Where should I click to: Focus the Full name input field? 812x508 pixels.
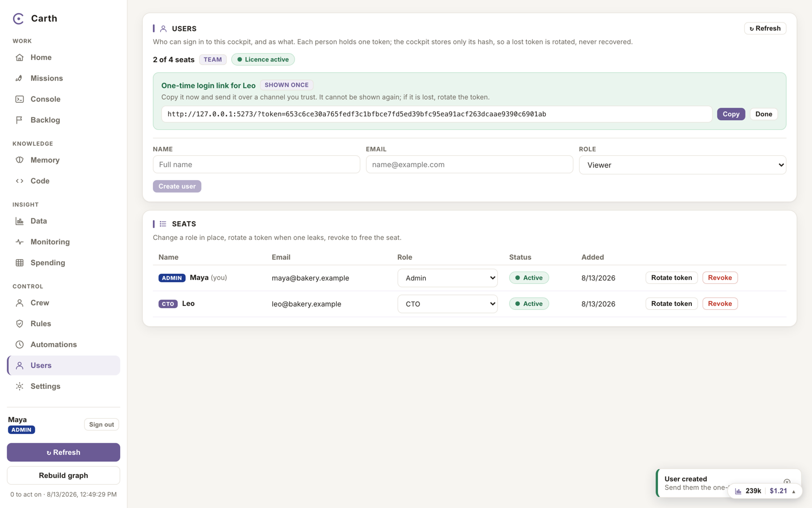tap(257, 164)
